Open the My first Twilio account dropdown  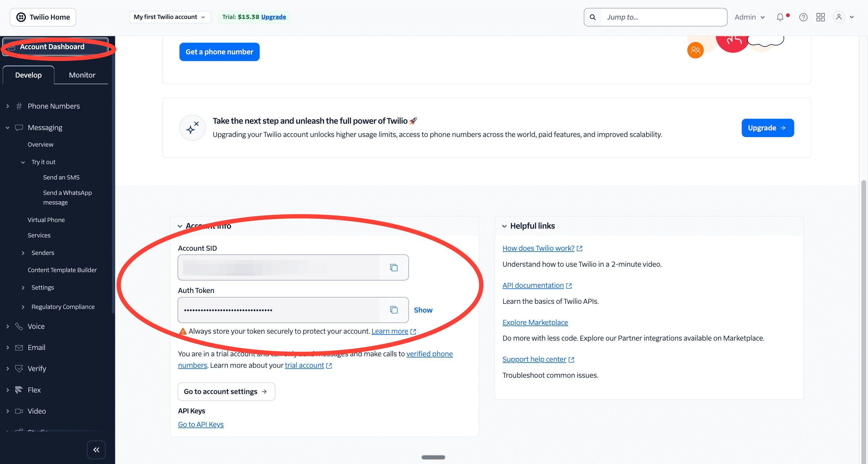click(170, 17)
